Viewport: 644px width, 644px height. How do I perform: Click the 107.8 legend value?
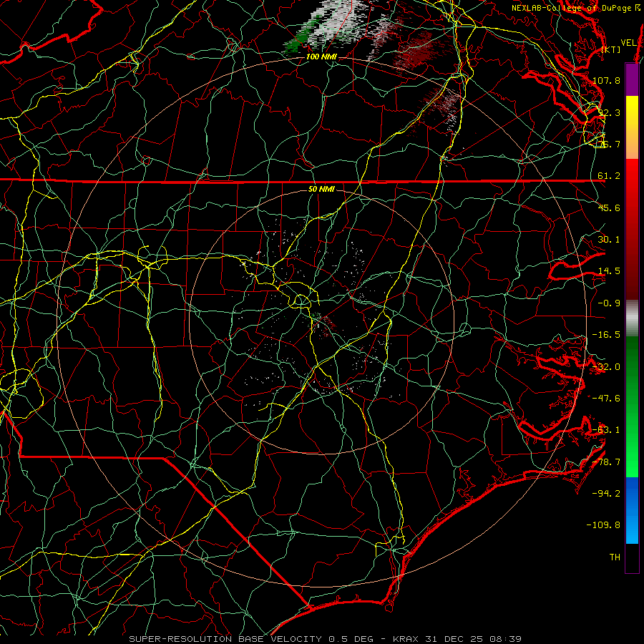[x=606, y=80]
